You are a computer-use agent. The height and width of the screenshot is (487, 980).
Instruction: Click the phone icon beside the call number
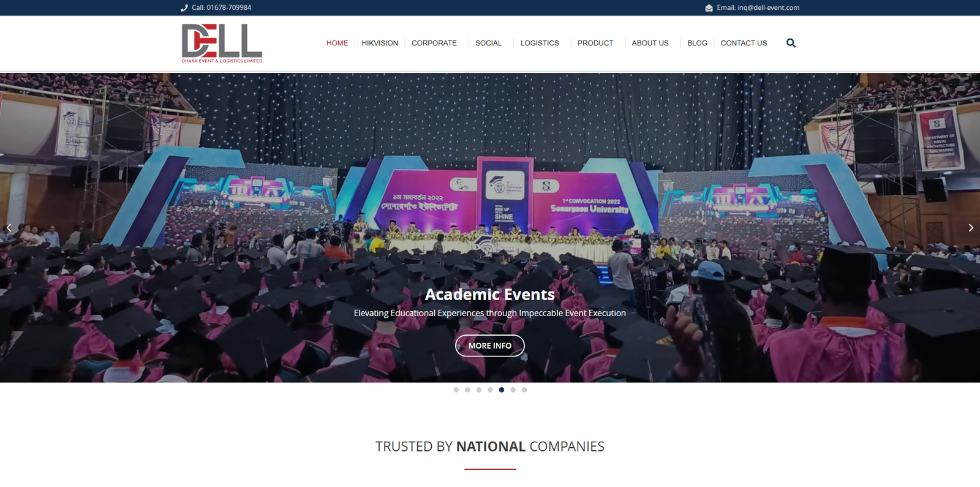[x=184, y=8]
